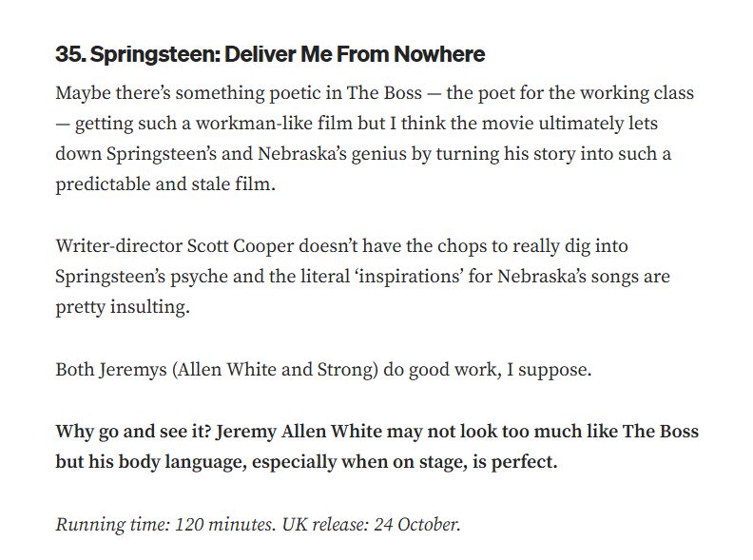
Task: Click the words 'The Boss' in first paragraph
Action: (384, 92)
